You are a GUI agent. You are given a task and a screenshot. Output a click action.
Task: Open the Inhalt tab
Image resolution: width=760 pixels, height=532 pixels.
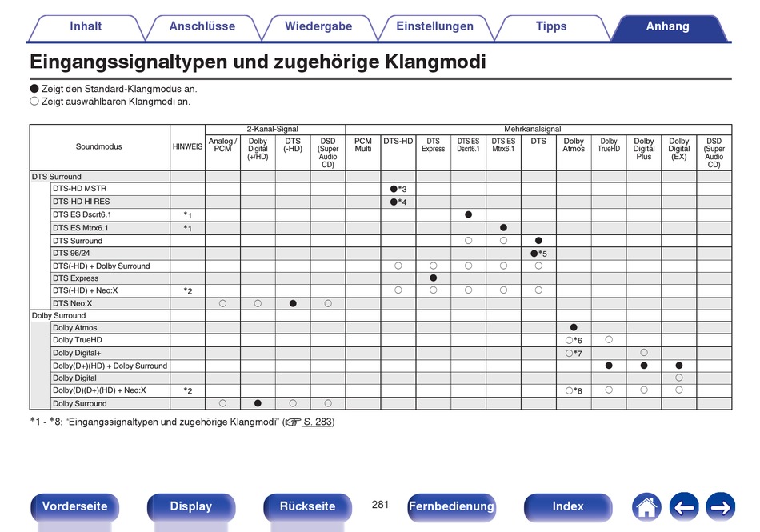coord(86,26)
